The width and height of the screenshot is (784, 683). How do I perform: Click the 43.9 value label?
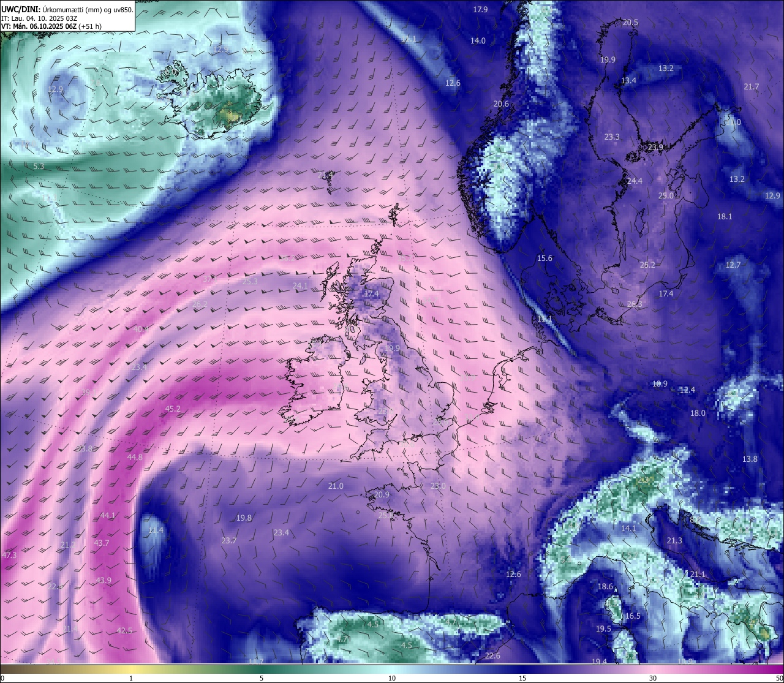coord(104,581)
